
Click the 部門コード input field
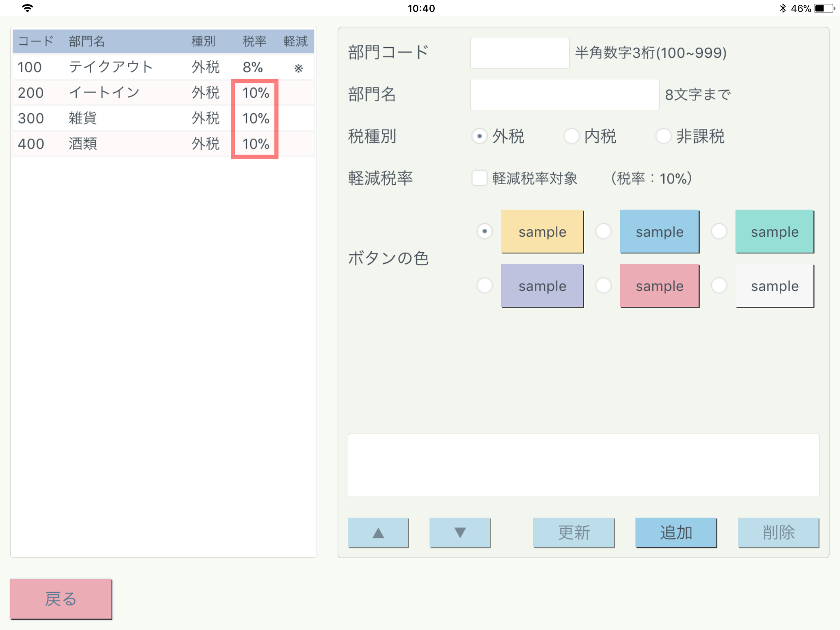point(520,53)
